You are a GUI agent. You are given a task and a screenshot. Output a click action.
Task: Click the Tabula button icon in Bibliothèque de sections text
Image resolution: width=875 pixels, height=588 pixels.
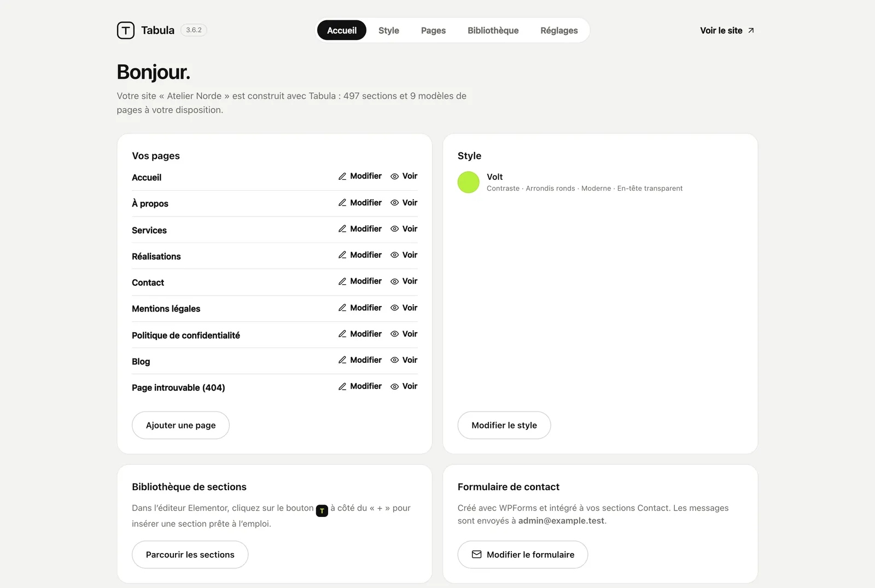click(x=322, y=511)
